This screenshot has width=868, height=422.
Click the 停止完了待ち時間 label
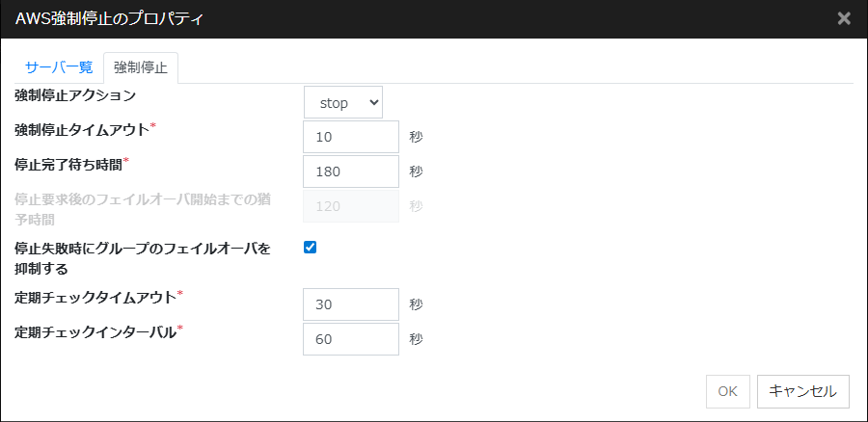68,165
